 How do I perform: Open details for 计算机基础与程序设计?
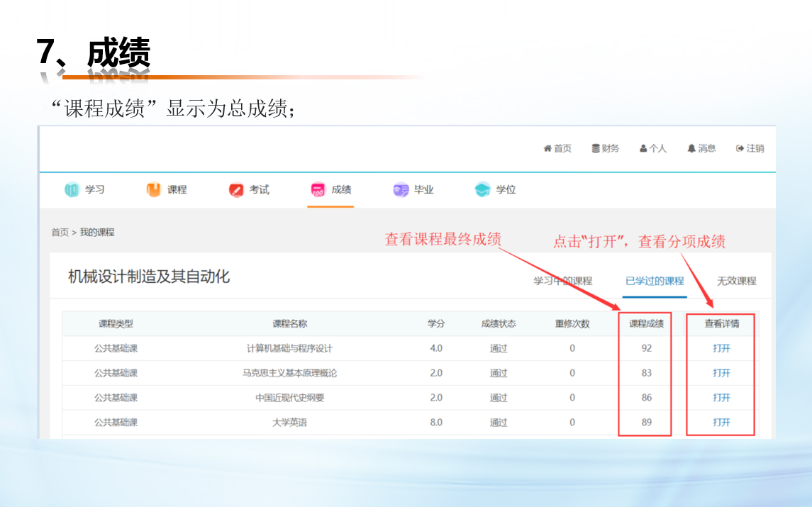pos(721,348)
